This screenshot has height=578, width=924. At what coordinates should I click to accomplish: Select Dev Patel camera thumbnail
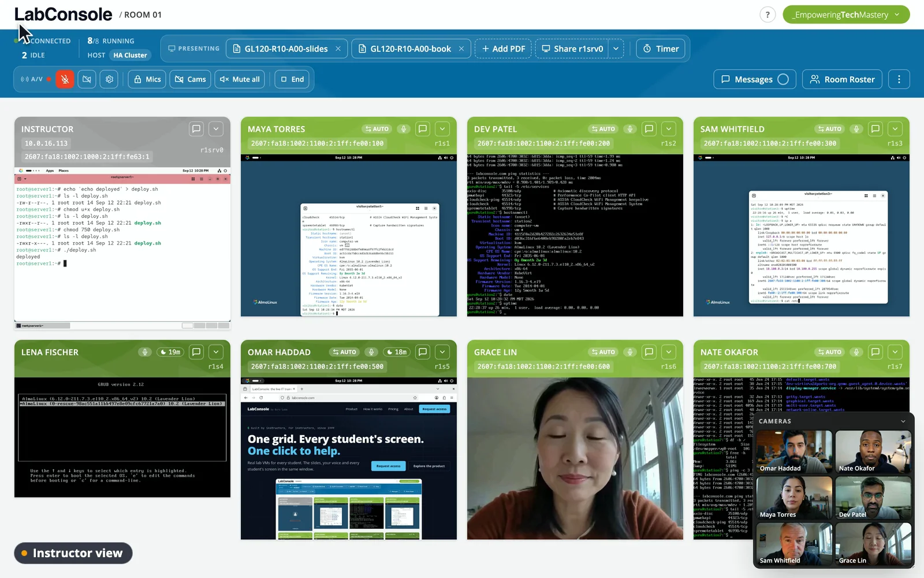873,498
